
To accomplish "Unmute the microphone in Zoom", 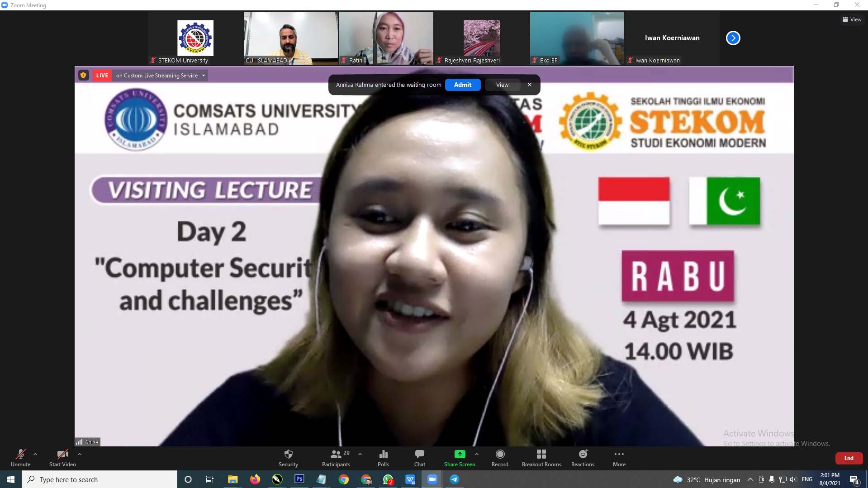I will click(x=20, y=458).
